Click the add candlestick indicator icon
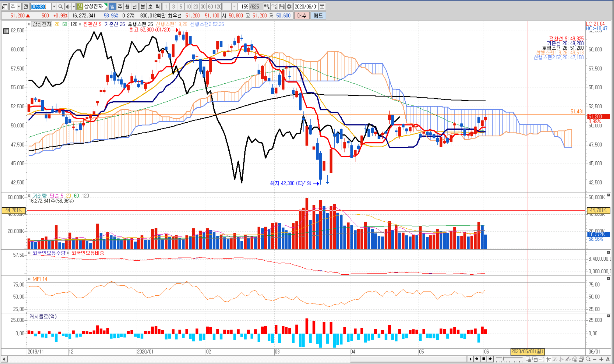Image resolution: width=614 pixels, height=364 pixels. tap(266, 6)
